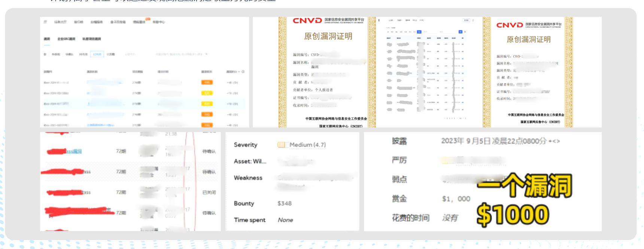The width and height of the screenshot is (644, 249).
Task: Click the yellow severity badge in highlighted row
Action: click(x=207, y=104)
